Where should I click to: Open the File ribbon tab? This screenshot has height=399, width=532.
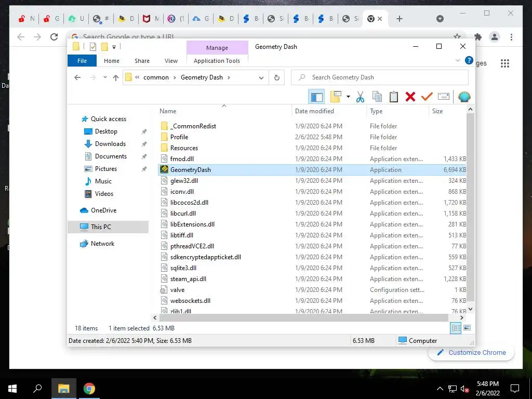82,61
